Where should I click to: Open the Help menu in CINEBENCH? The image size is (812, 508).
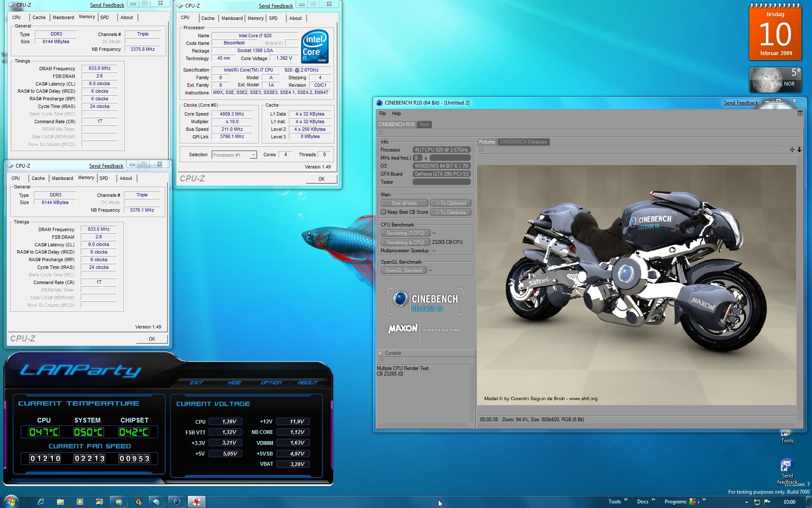tap(396, 113)
